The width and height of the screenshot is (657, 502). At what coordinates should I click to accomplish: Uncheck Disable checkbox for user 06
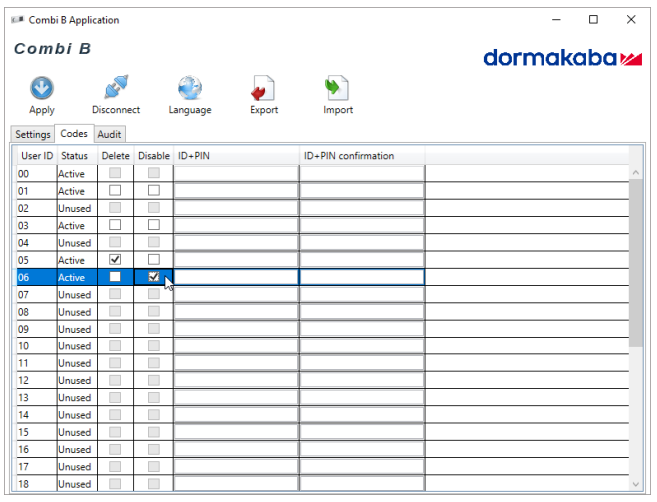click(x=153, y=277)
